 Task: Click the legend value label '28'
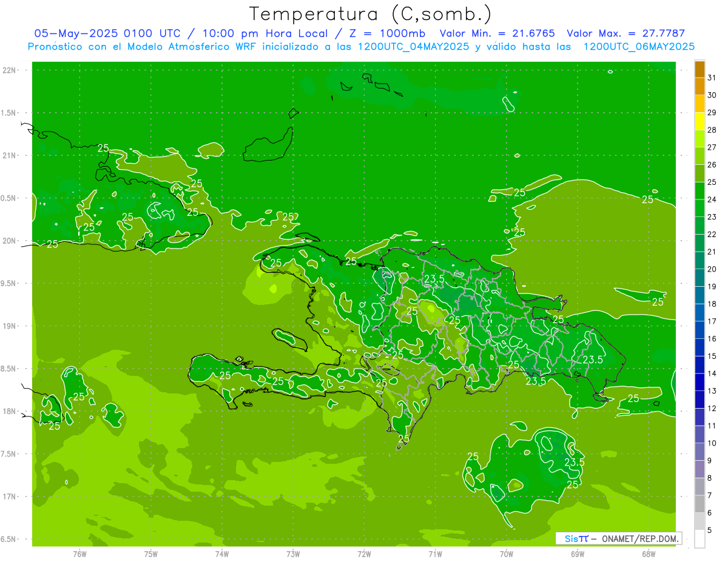click(x=712, y=130)
